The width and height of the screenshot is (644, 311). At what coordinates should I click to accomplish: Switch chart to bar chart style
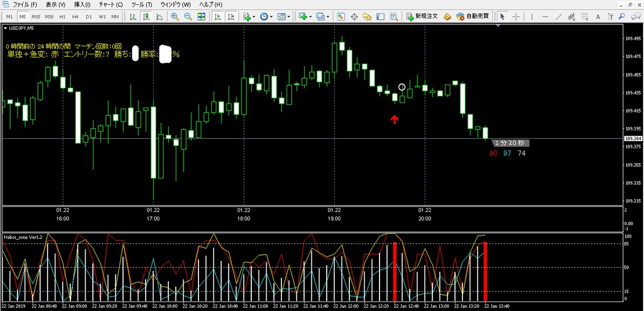[x=133, y=16]
